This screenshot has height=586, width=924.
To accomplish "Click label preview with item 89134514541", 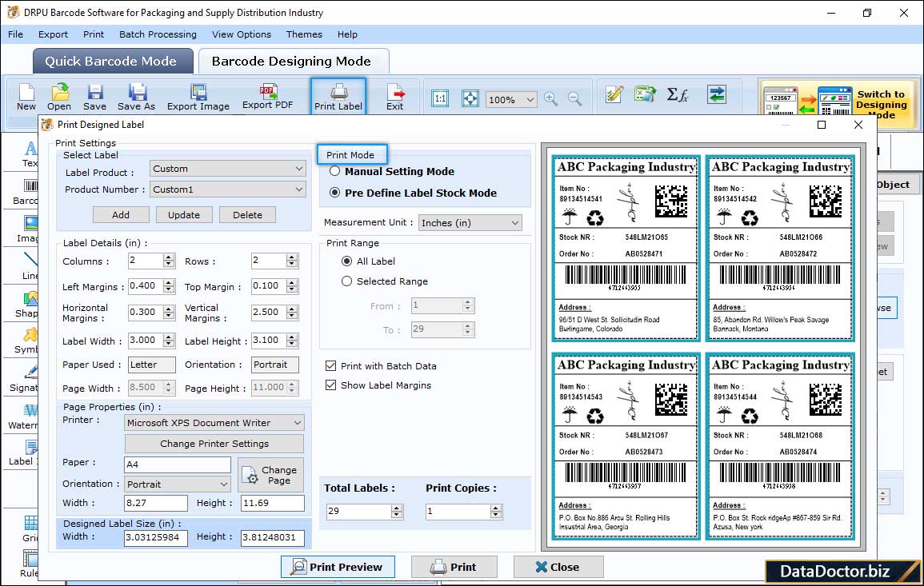I will click(626, 248).
